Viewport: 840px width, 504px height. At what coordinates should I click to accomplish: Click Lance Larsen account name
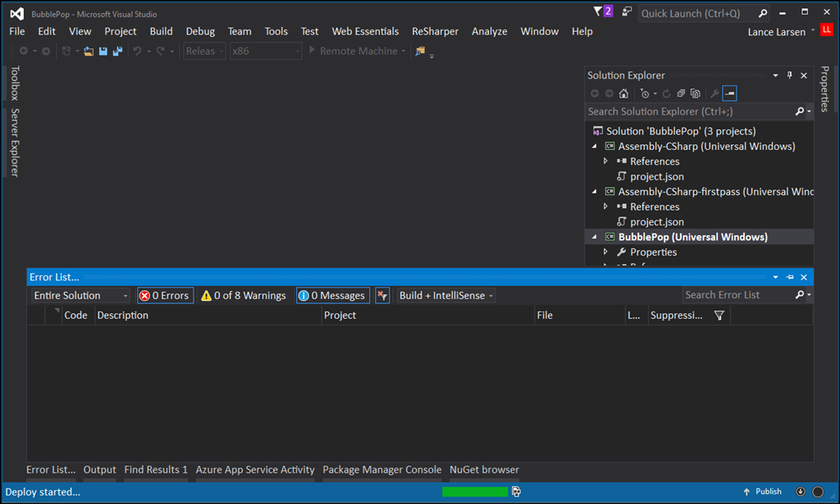pyautogui.click(x=776, y=32)
